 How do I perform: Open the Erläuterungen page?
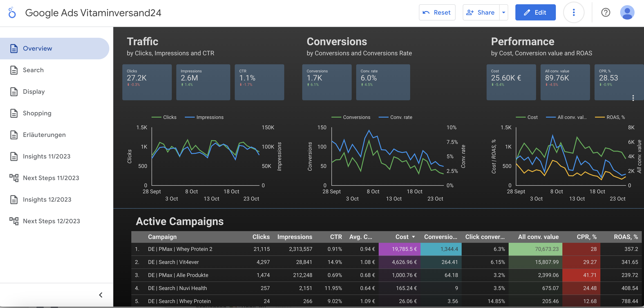(54, 135)
